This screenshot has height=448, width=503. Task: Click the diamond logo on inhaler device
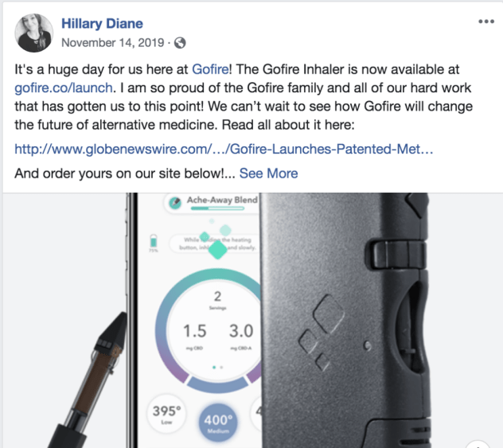coord(322,332)
